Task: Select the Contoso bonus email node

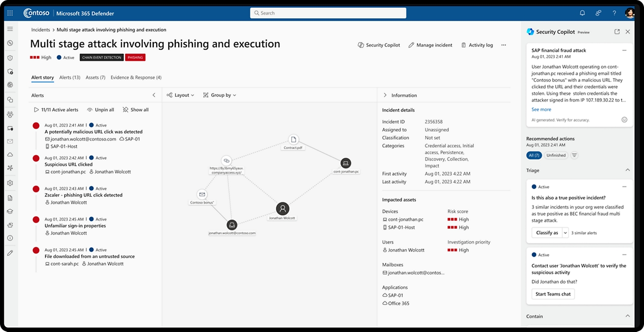Action: click(x=202, y=194)
